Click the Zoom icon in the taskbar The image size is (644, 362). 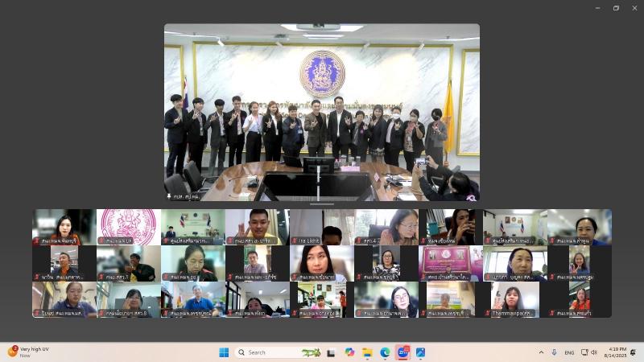[x=403, y=352]
